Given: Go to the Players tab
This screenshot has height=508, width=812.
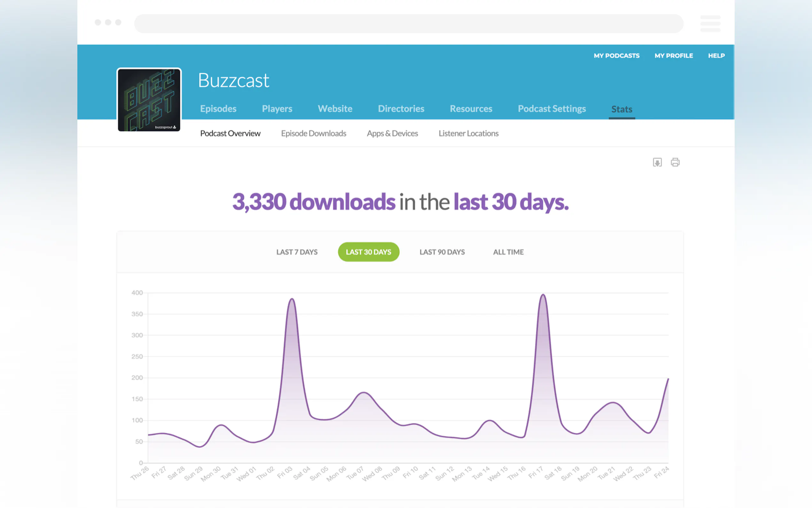Looking at the screenshot, I should (277, 108).
